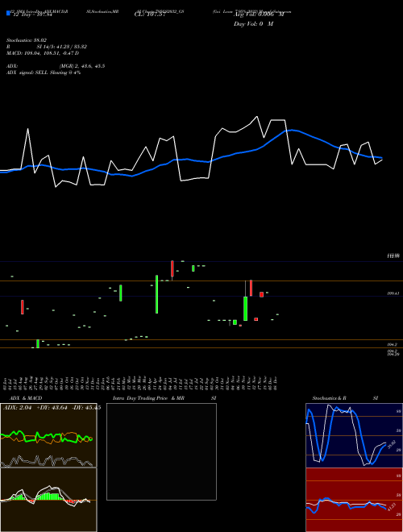Click the 'ADX: 2.04 +DY: 43.64 -DY: 45.45' readout

pos(52,408)
